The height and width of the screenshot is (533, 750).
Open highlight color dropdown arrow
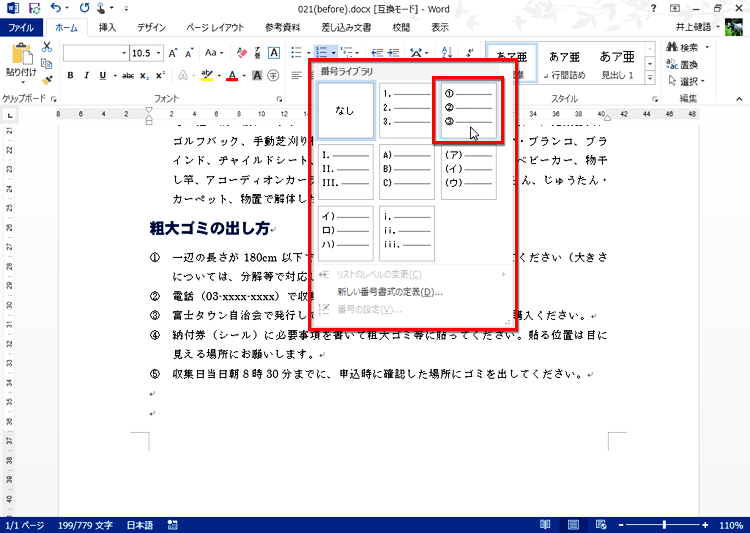(219, 76)
